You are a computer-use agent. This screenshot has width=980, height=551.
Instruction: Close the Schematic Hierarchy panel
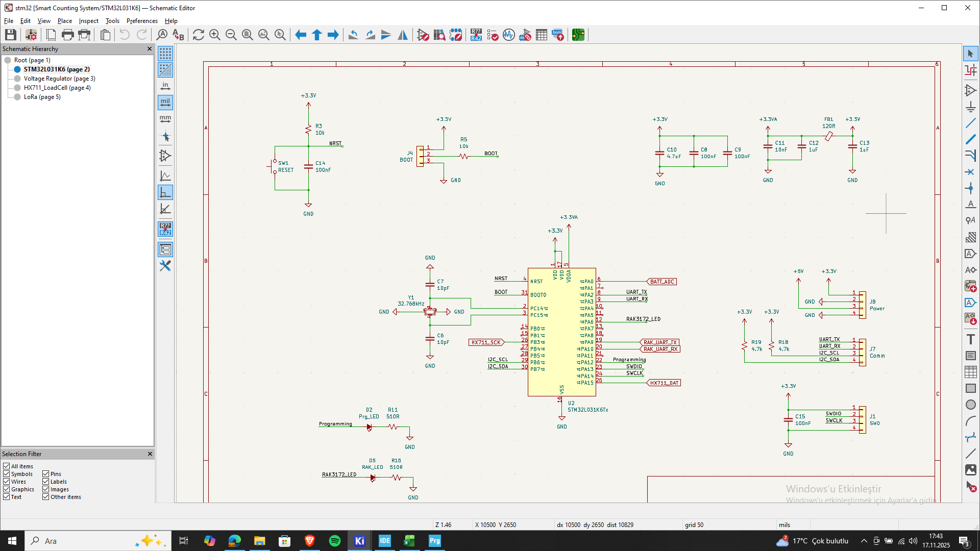pos(150,49)
